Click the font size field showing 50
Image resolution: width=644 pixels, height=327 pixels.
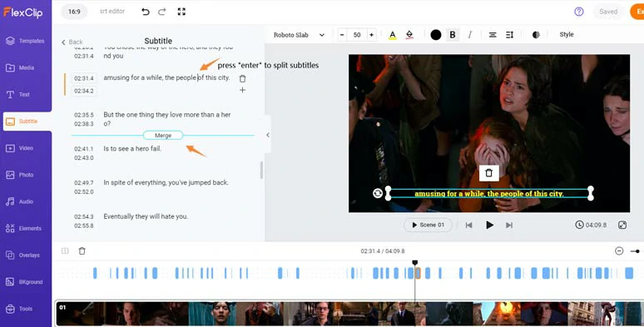(x=357, y=35)
